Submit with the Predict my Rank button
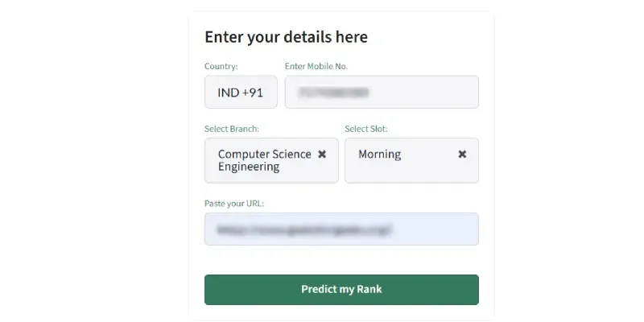Viewport: 644px width, 322px height. 341,290
